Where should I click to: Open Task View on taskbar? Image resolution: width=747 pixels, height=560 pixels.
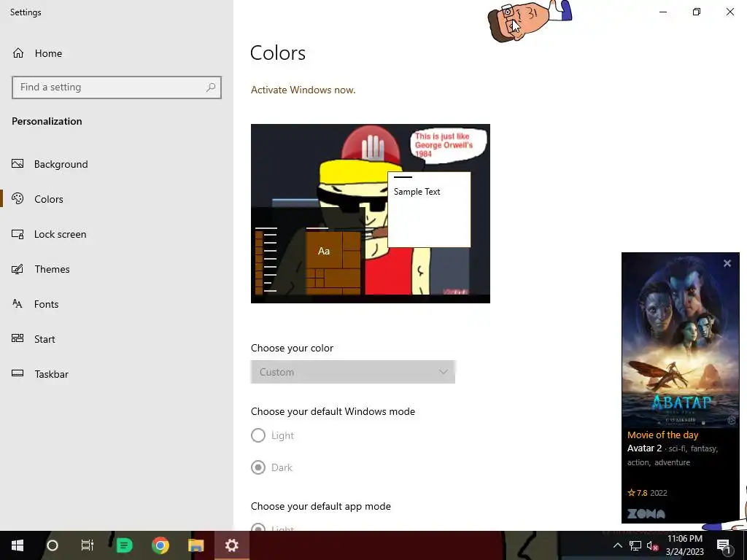point(88,545)
